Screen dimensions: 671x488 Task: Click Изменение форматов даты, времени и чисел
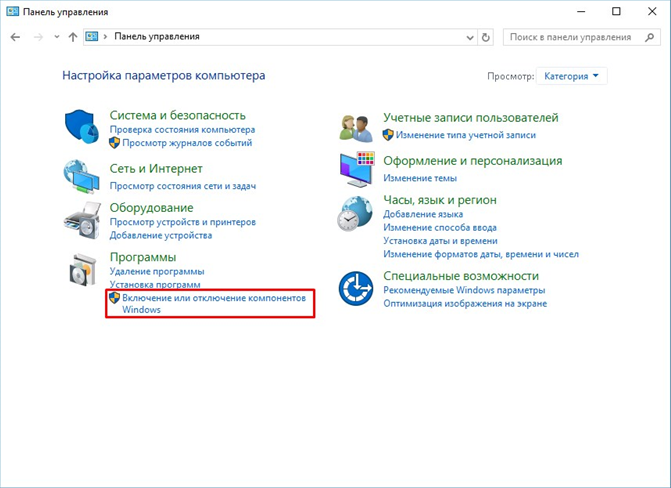[481, 254]
